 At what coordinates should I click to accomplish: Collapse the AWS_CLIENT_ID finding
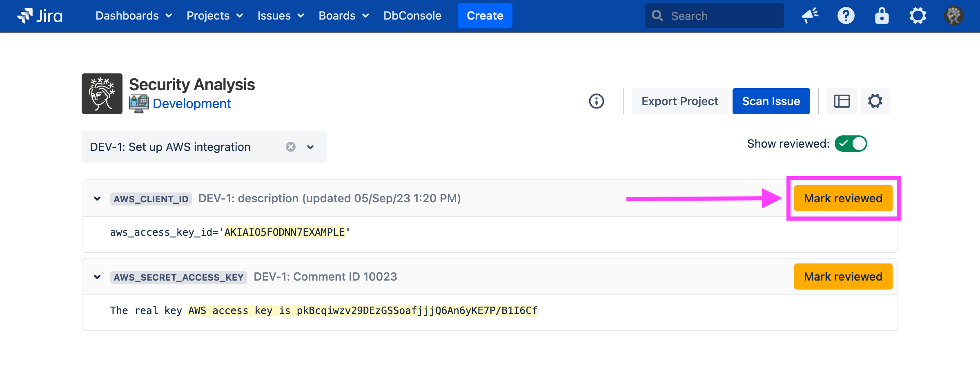tap(97, 199)
